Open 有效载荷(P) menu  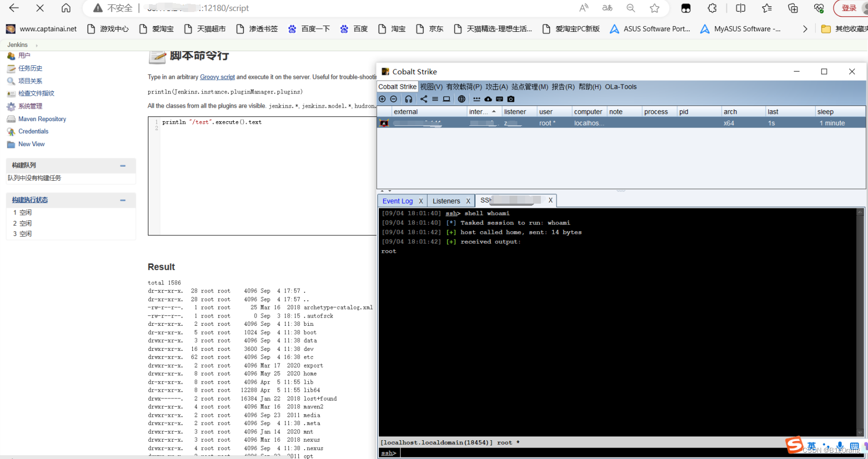click(x=464, y=87)
